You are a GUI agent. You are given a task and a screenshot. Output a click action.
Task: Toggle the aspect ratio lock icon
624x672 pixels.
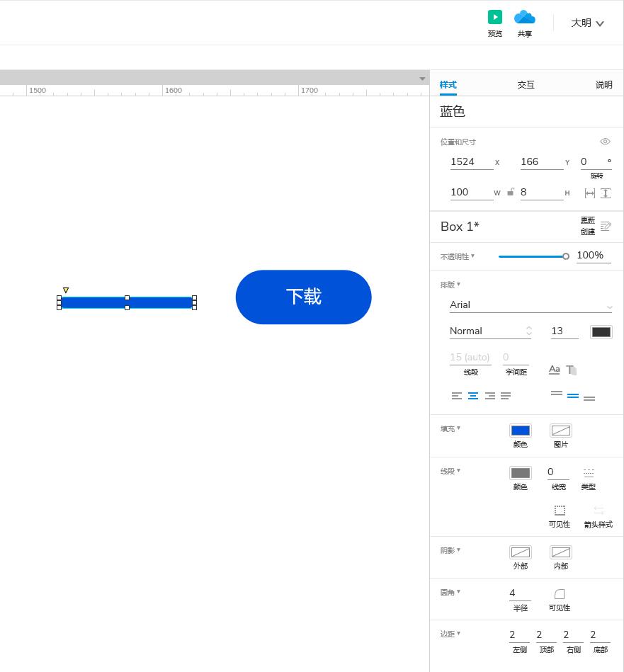511,192
